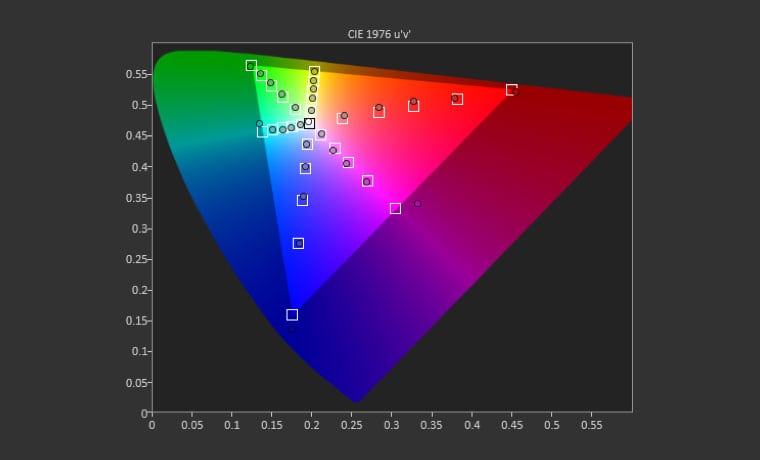Select the 0.55 label on the vertical axis

tap(136, 74)
